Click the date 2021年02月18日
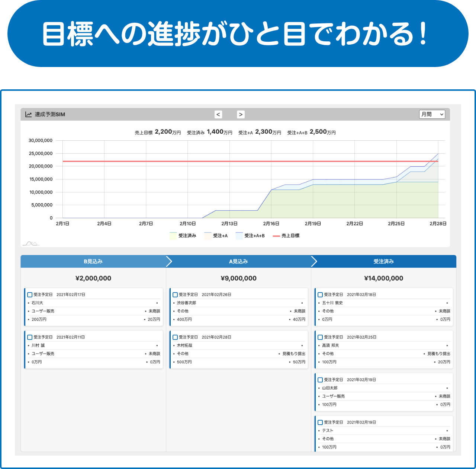The image size is (476, 469). [x=361, y=294]
